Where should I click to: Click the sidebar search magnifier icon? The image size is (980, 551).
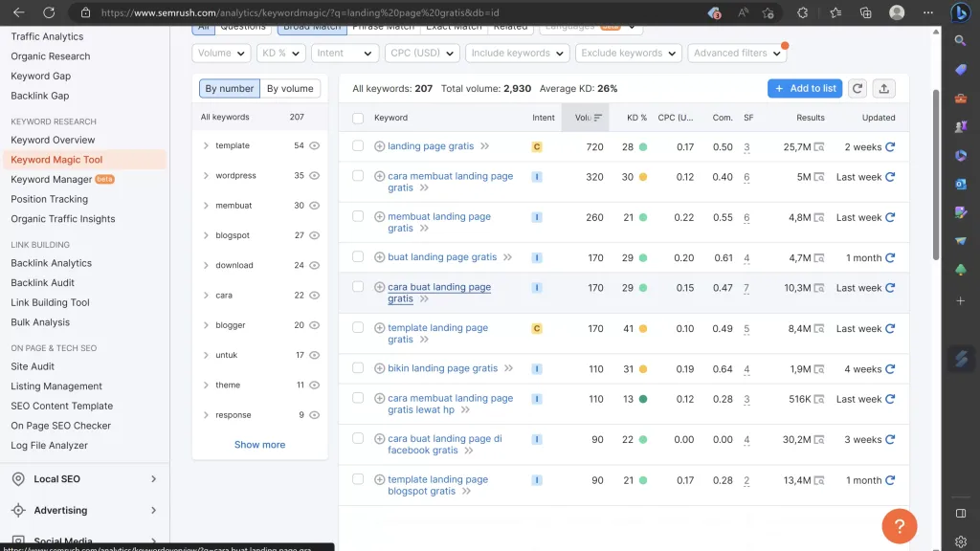pyautogui.click(x=961, y=40)
